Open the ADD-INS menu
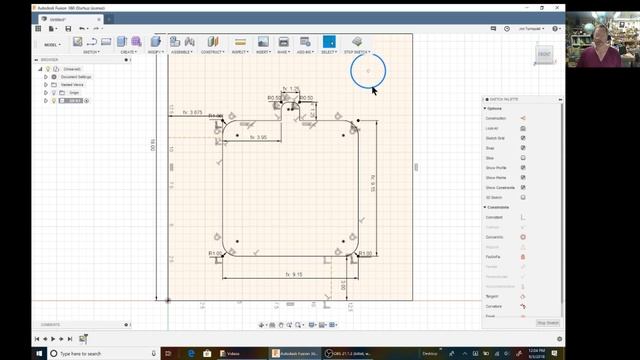 point(305,52)
